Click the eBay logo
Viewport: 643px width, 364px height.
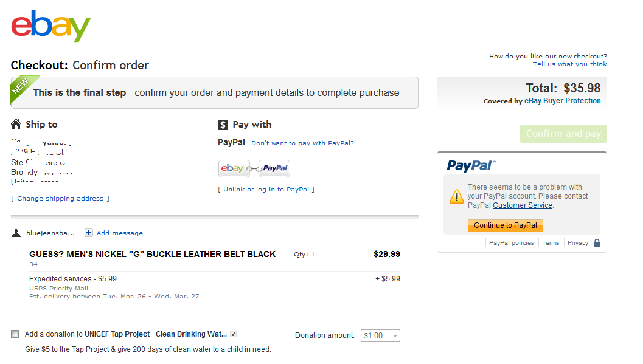[x=51, y=26]
